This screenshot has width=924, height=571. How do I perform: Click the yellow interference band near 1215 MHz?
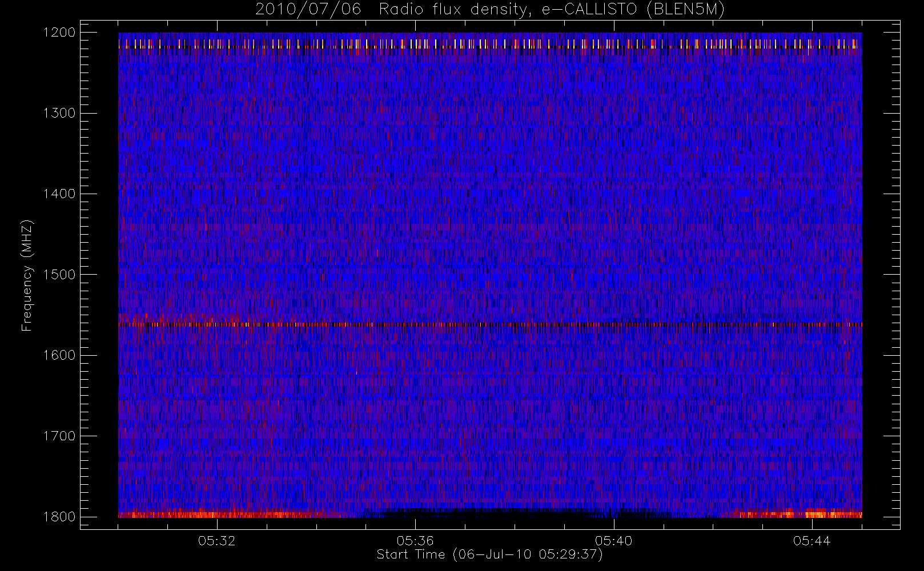point(490,44)
